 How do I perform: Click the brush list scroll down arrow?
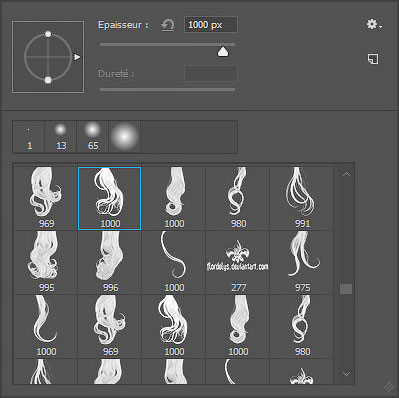(346, 374)
